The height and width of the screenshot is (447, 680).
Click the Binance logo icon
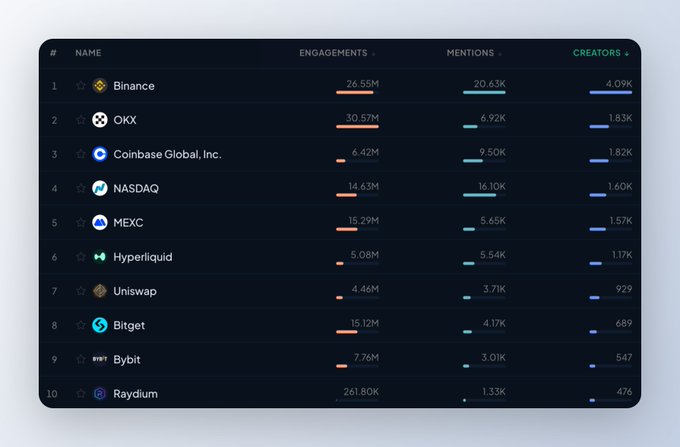100,85
